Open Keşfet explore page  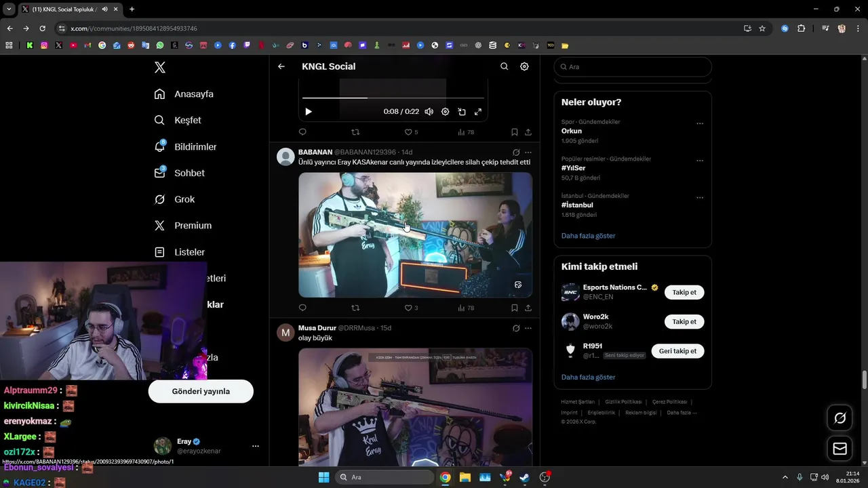coord(178,120)
